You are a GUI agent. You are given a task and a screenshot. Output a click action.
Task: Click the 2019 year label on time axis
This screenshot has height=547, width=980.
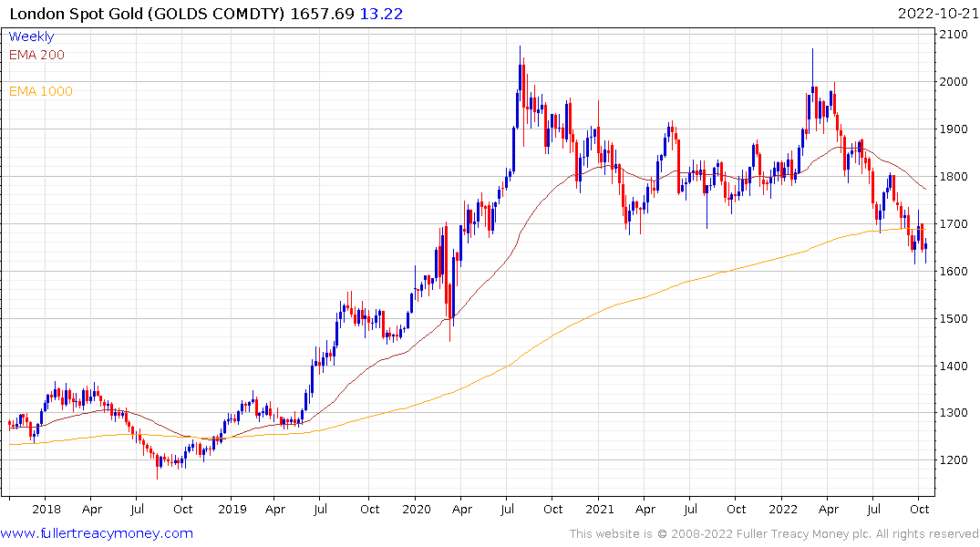(232, 509)
